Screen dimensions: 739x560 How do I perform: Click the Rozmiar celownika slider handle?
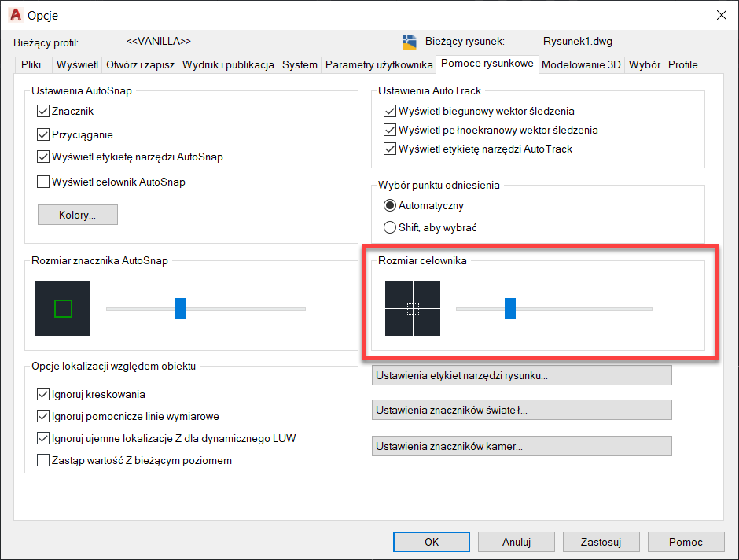point(509,308)
